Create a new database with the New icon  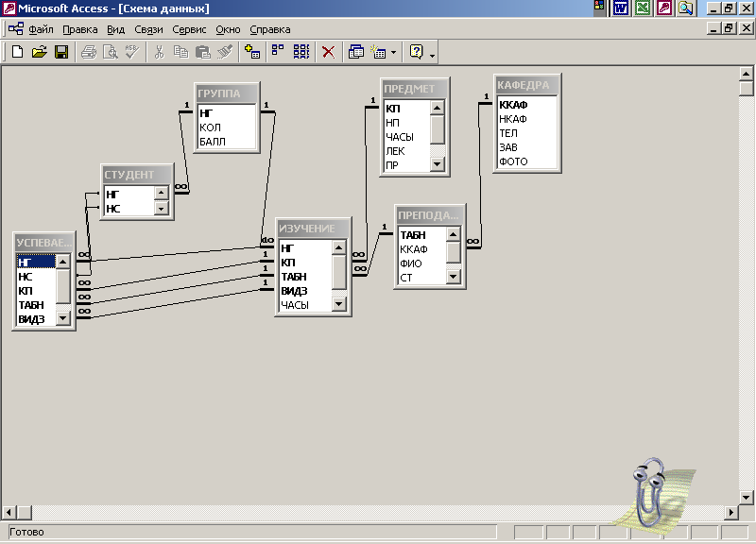[x=17, y=52]
